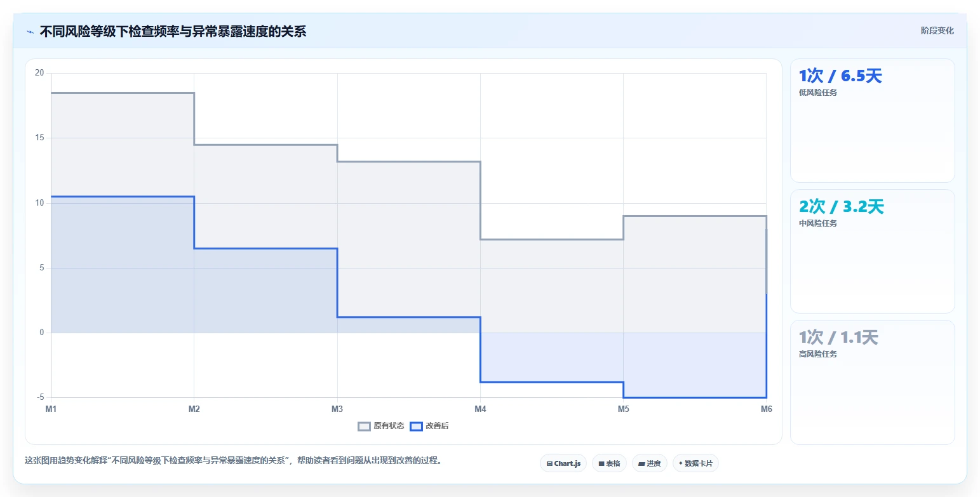980x497 pixels.
Task: Open the 中风险任务 card showing 2次 / 3.2天
Action: click(x=872, y=251)
